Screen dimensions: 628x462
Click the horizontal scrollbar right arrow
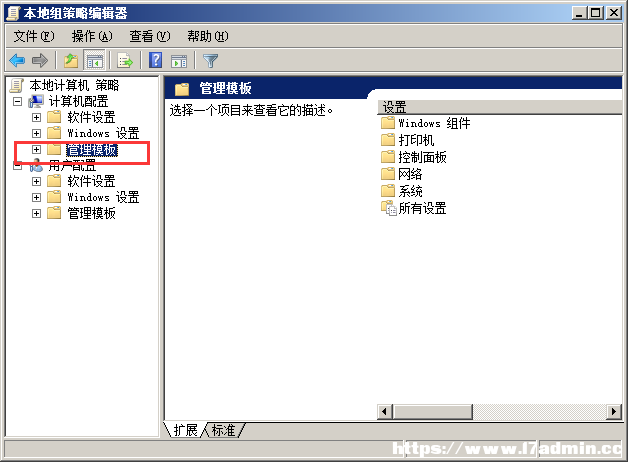click(x=614, y=411)
